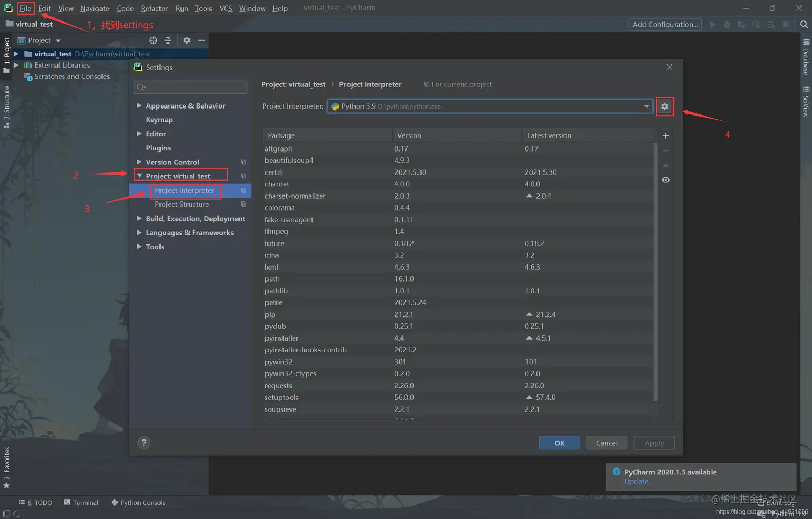Screen dimensions: 812x519
Task: Open the Navigate menu
Action: (95, 8)
